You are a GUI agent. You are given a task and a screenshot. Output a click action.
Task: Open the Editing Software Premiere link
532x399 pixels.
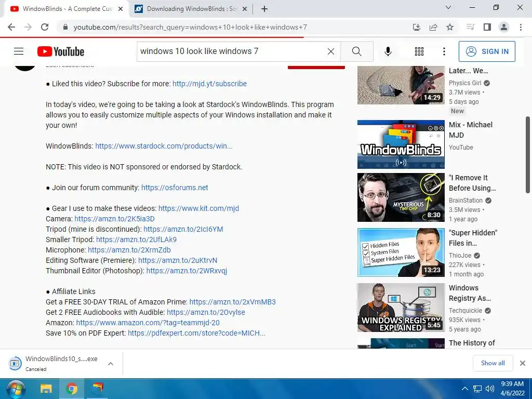[x=178, y=261]
